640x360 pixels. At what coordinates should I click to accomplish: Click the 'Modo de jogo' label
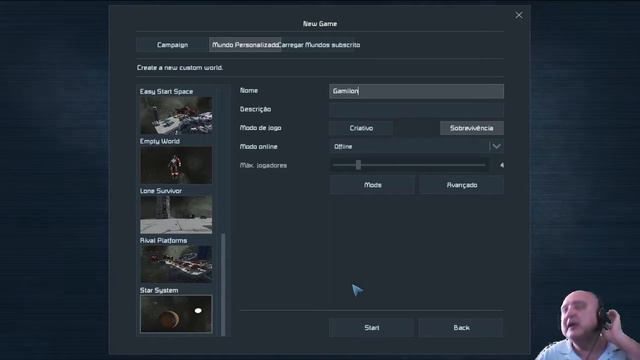point(260,128)
